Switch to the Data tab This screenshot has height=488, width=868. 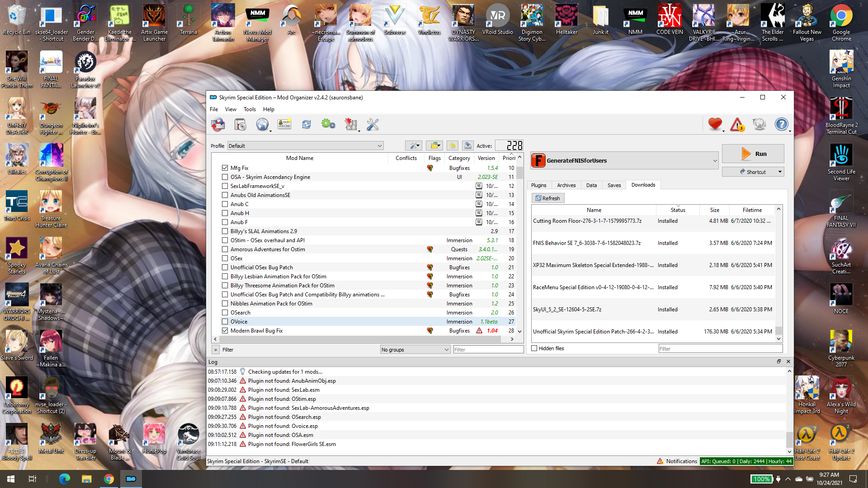click(591, 185)
